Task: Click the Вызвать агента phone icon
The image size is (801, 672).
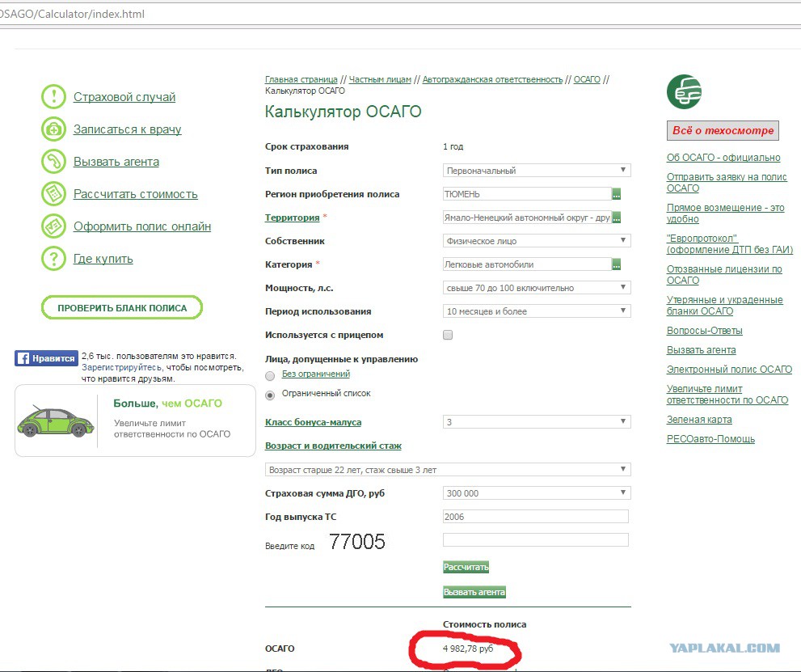Action: click(53, 162)
